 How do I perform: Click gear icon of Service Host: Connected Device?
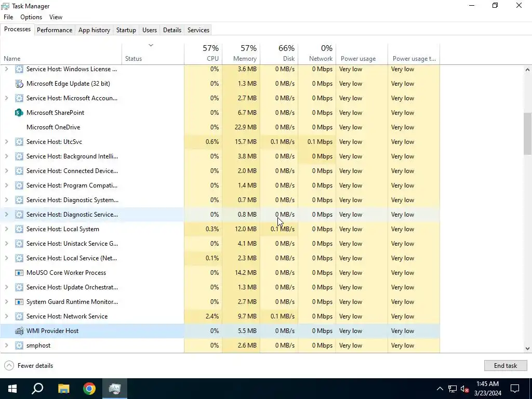pos(19,171)
